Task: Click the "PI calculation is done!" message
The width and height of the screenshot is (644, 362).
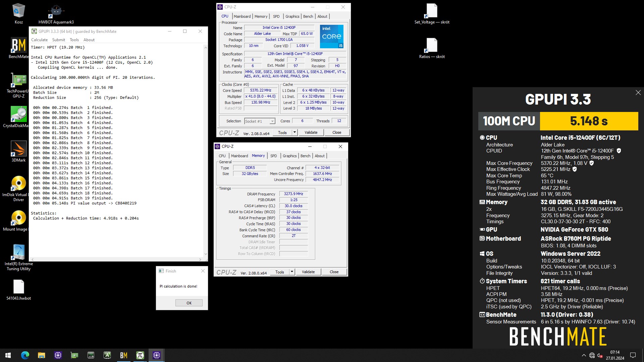Action: tap(178, 286)
